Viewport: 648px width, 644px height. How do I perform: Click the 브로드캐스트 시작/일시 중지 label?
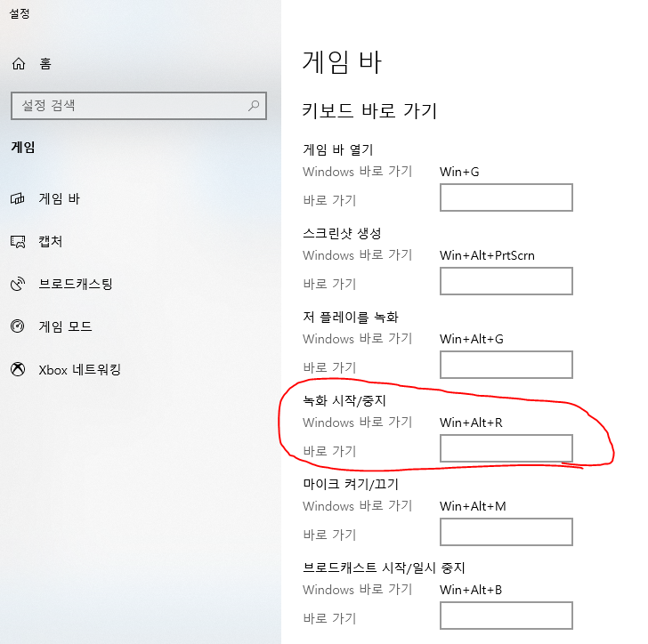(384, 568)
